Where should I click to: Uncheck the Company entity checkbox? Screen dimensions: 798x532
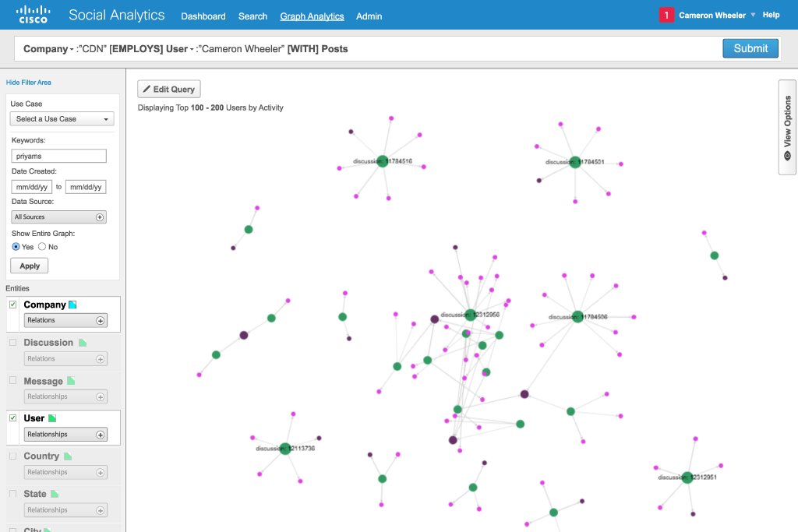click(12, 305)
